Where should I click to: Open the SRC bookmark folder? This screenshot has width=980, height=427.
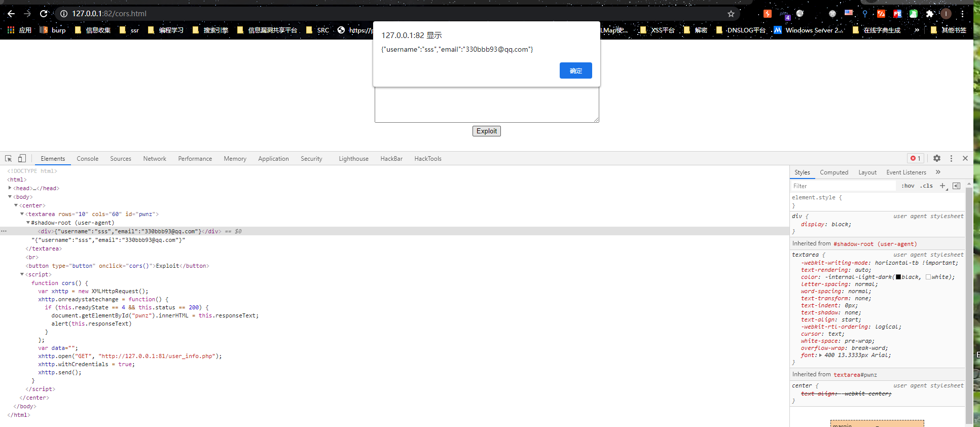coord(317,30)
